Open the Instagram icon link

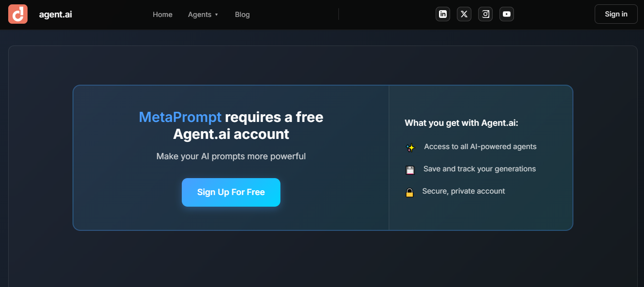(x=485, y=14)
